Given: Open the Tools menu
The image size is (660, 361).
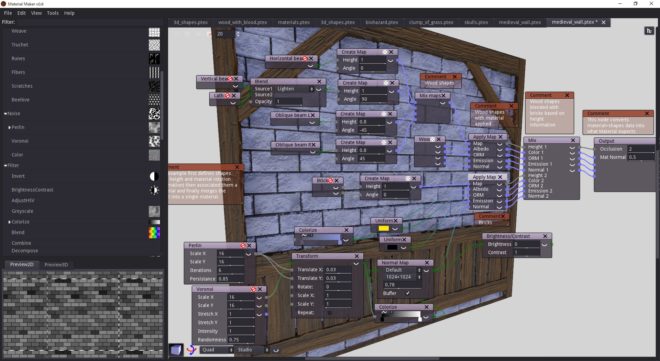Looking at the screenshot, I should pos(53,13).
